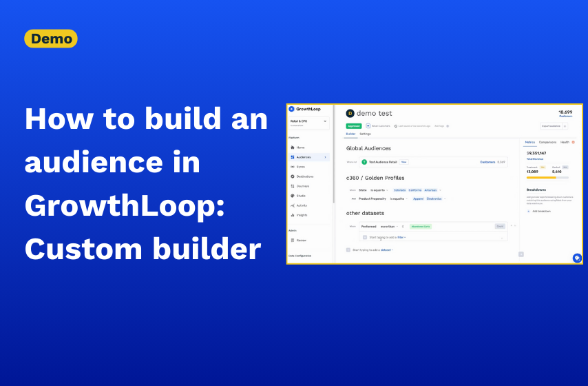Open the chat support bubble
Screen dimensions: 588x386
(577, 258)
